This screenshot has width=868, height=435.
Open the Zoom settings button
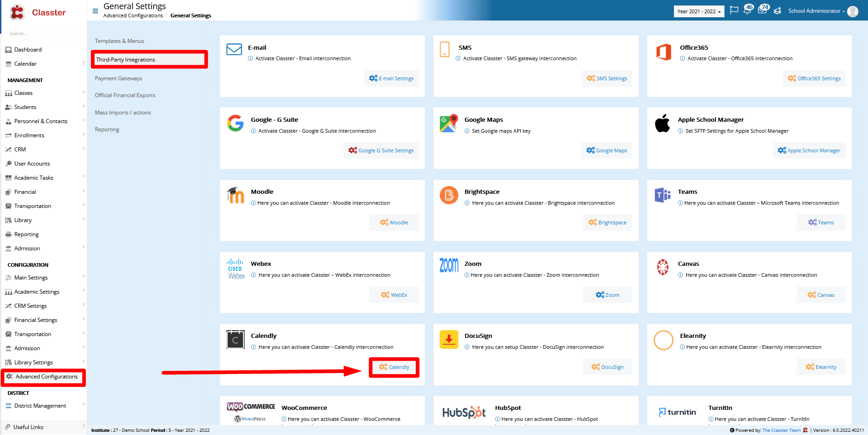(607, 295)
